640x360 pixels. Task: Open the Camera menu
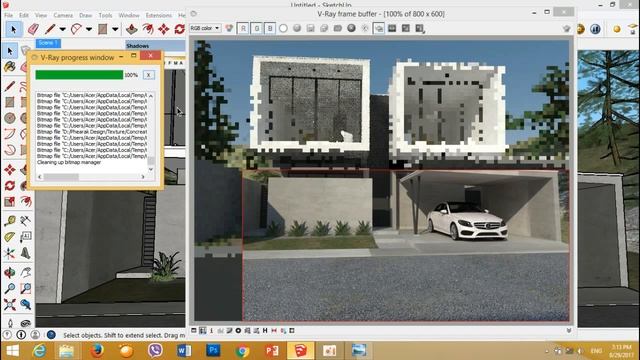[x=63, y=15]
